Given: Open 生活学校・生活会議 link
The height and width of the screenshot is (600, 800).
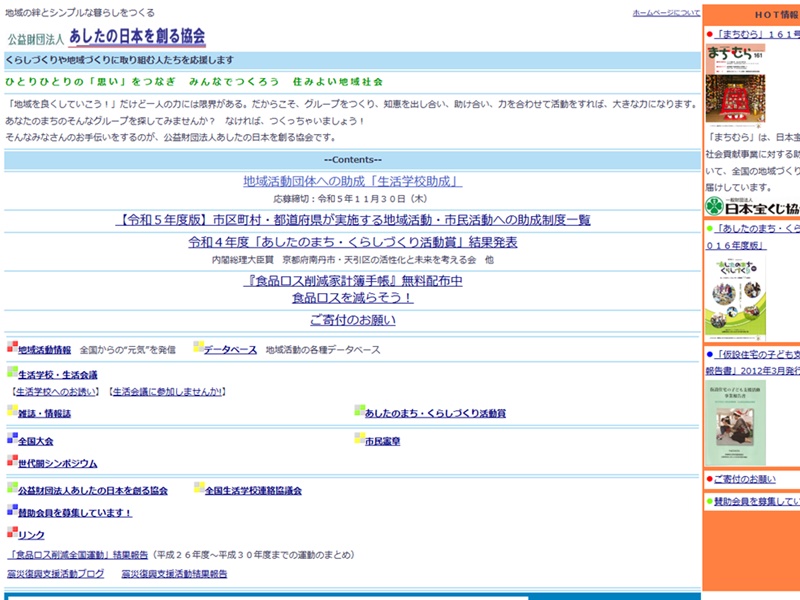Looking at the screenshot, I should click(x=58, y=375).
